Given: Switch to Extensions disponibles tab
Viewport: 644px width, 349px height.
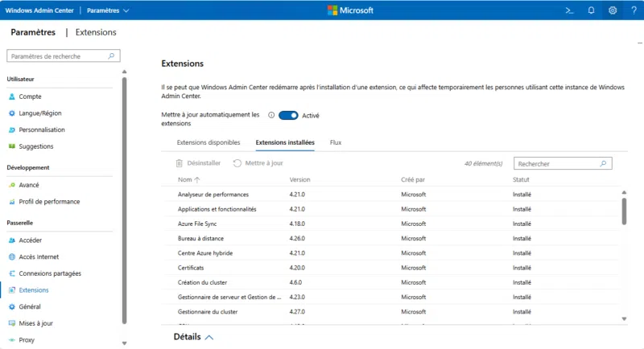Looking at the screenshot, I should (x=208, y=142).
